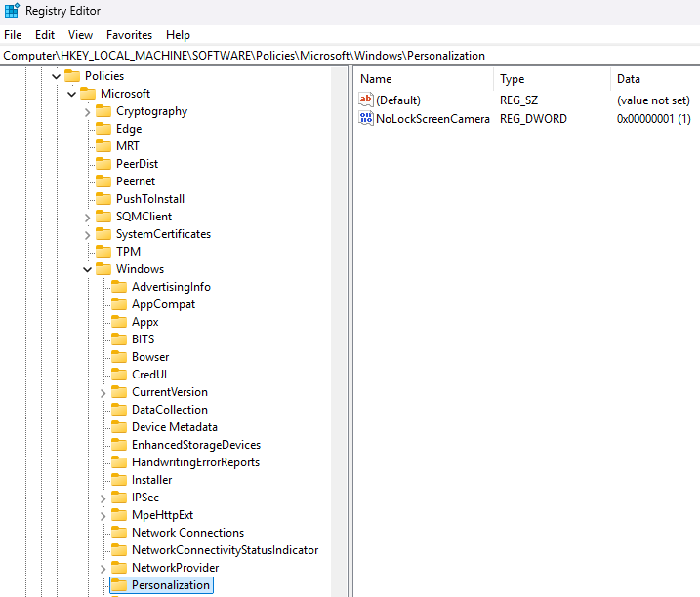Expand the IPSec key
The height and width of the screenshot is (597, 700).
(x=103, y=498)
